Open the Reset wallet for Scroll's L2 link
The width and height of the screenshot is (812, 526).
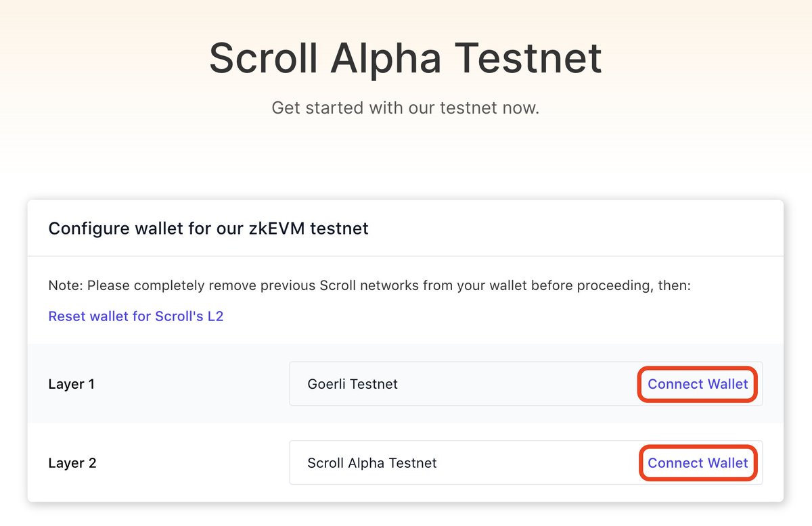click(x=135, y=316)
